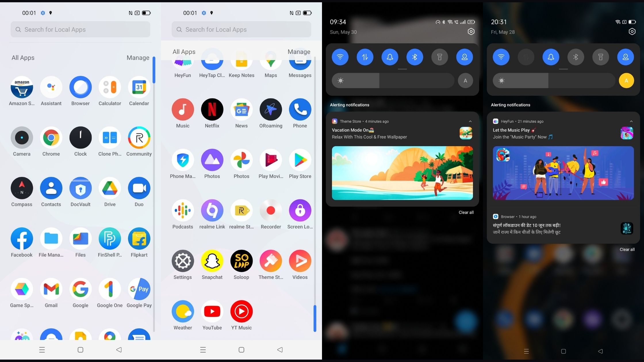Screen dimensions: 644x362
Task: Clear all right panel notifications
Action: point(627,249)
